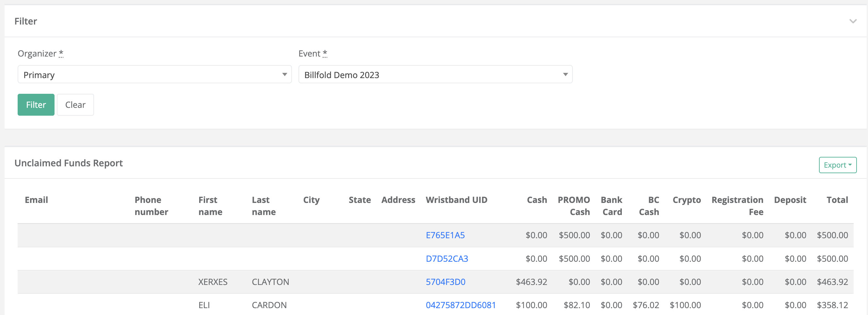Click the Registration Fee column header

coord(737,206)
